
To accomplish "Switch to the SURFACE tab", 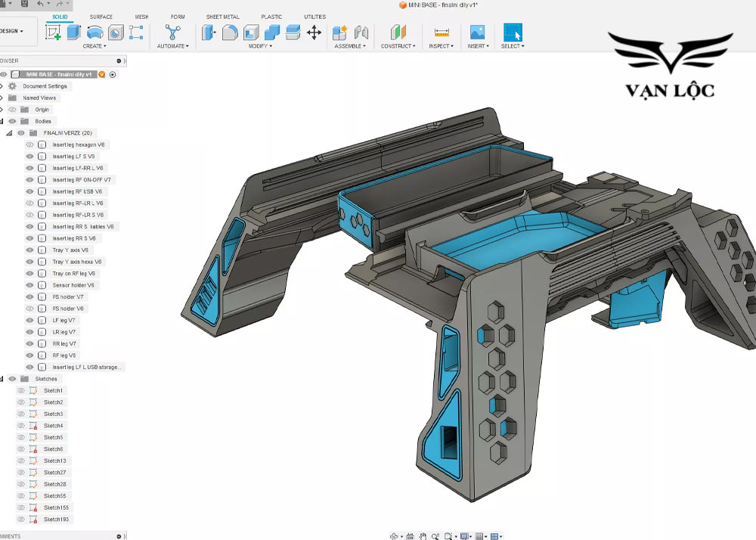I will pos(101,16).
